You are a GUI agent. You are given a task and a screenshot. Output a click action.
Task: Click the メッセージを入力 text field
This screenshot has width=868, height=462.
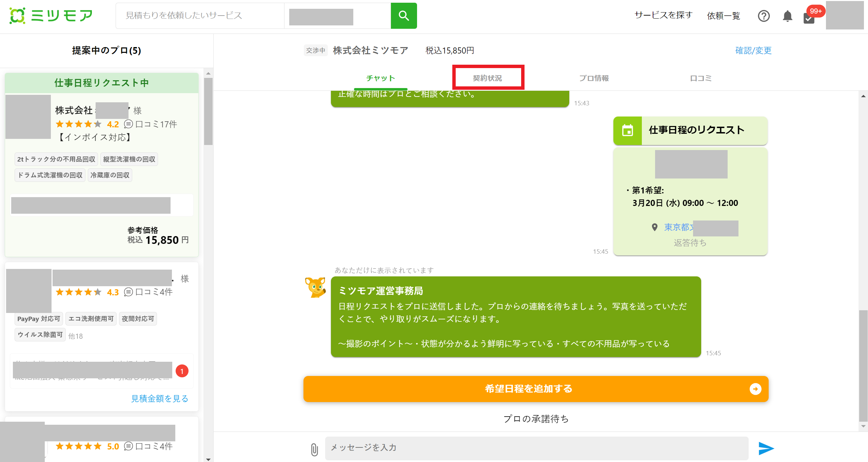point(536,448)
